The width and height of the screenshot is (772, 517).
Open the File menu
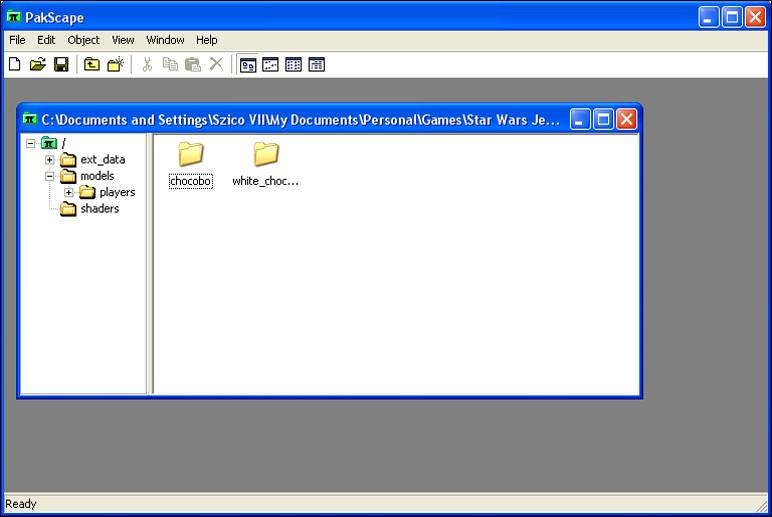coord(17,40)
